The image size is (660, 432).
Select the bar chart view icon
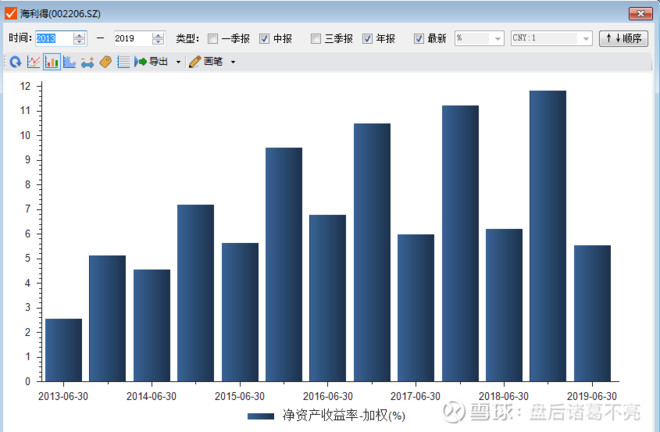(52, 62)
